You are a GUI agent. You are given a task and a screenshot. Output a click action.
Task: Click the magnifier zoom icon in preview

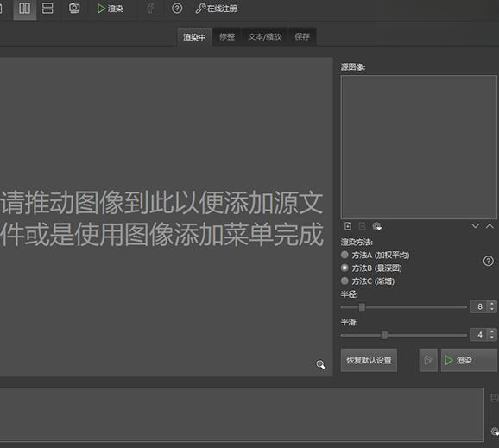[x=320, y=364]
